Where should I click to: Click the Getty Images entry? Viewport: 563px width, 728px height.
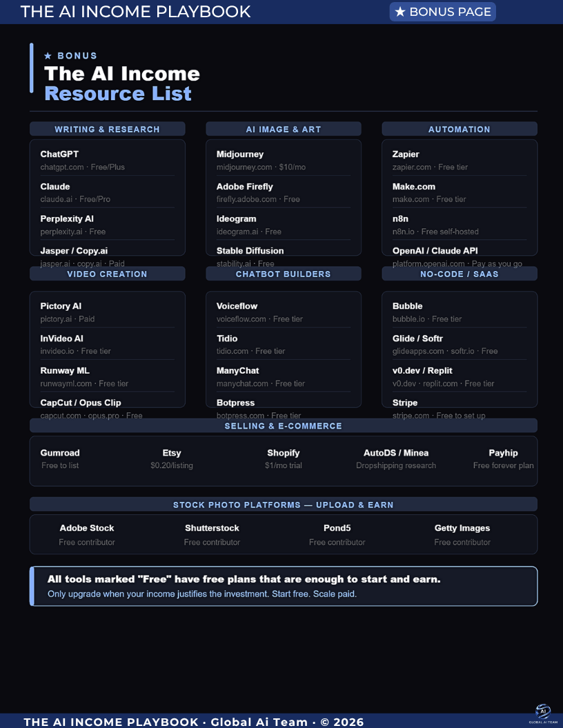point(462,528)
